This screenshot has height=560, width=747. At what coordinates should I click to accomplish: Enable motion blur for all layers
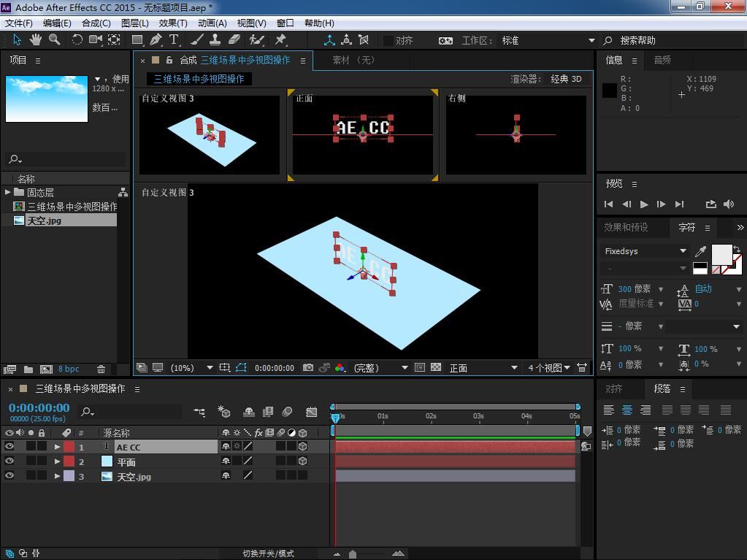pos(287,412)
